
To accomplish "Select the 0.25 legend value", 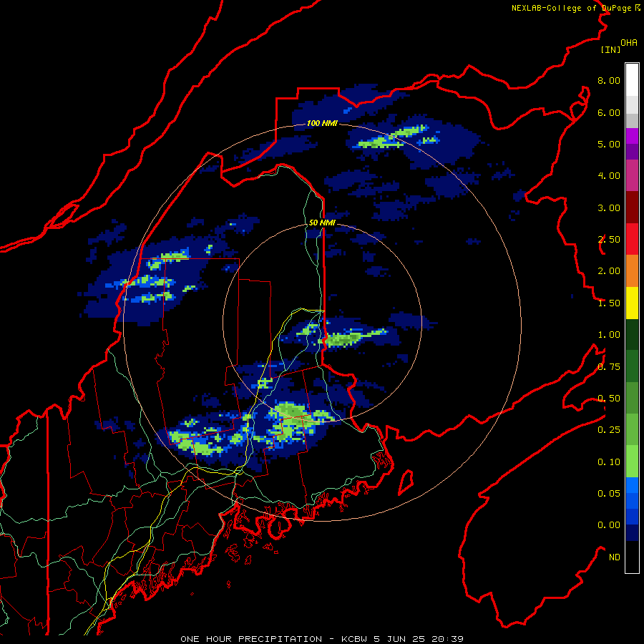I will click(609, 430).
